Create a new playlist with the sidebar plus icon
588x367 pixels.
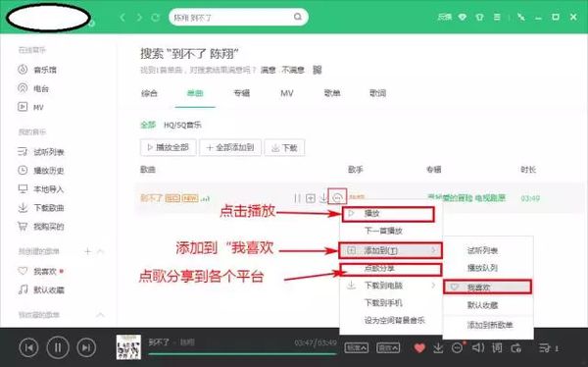[87, 251]
